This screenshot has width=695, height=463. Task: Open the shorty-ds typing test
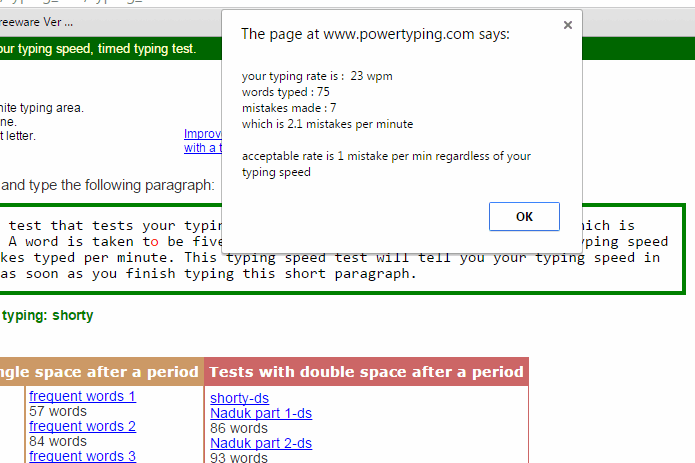(x=239, y=398)
